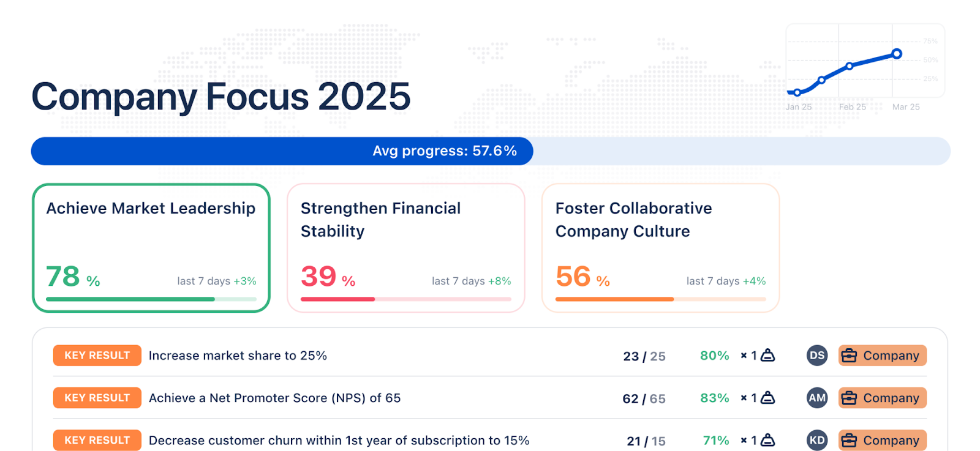Select the Strengthen Financial Stability card

pos(405,248)
